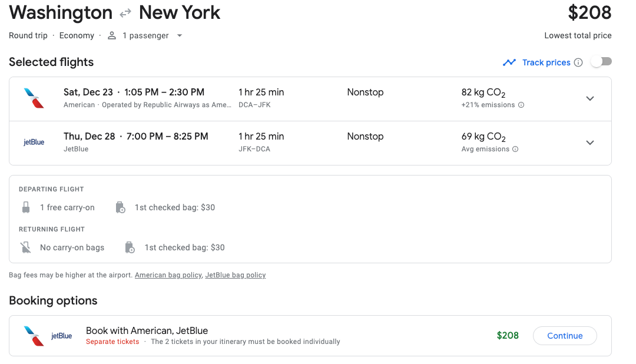Image resolution: width=636 pixels, height=364 pixels.
Task: Expand the departing American flight details
Action: click(590, 98)
